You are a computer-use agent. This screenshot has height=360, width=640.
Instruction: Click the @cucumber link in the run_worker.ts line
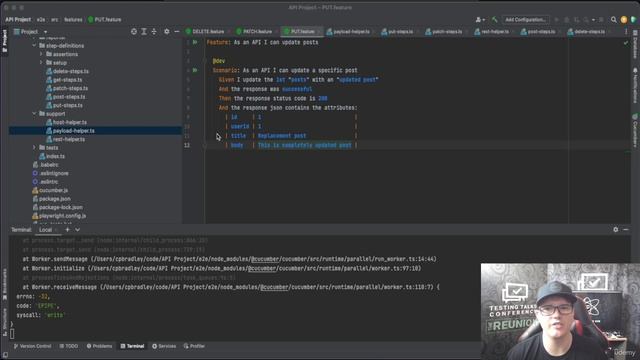pos(265,259)
